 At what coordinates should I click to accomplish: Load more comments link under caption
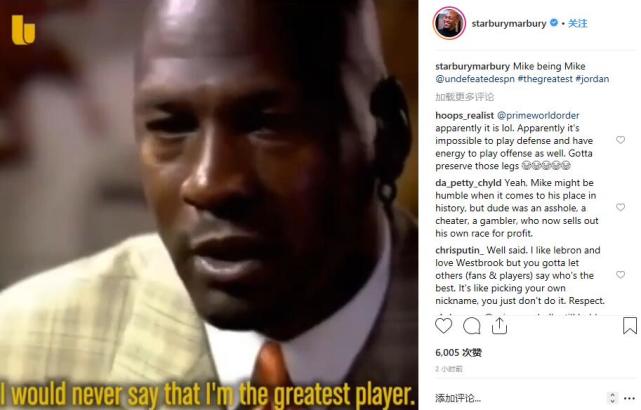(464, 97)
